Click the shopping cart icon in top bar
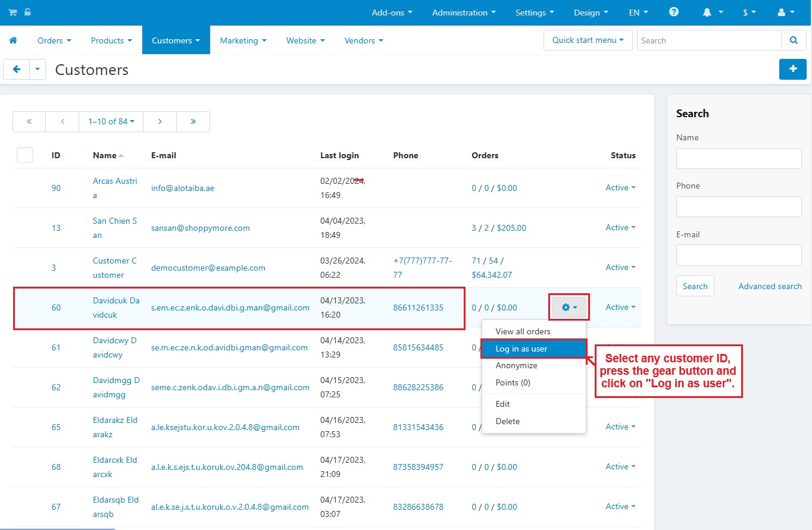This screenshot has width=812, height=530. tap(12, 12)
